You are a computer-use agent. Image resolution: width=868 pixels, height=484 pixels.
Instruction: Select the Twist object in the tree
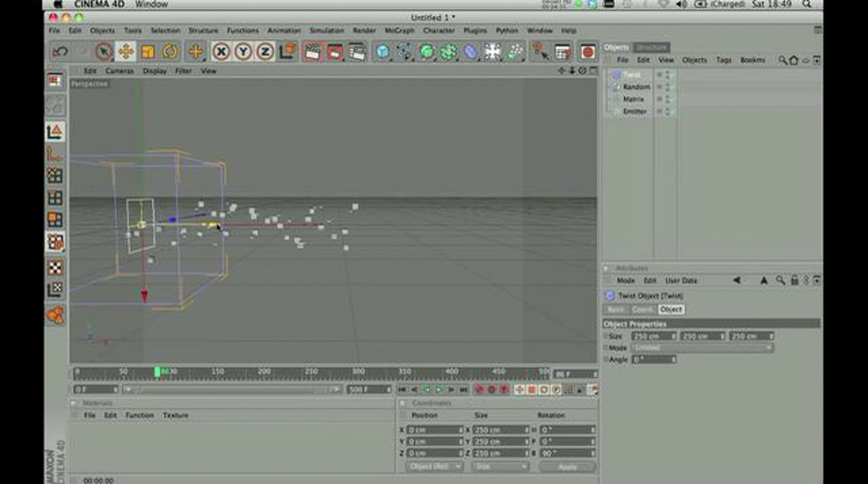[x=631, y=75]
